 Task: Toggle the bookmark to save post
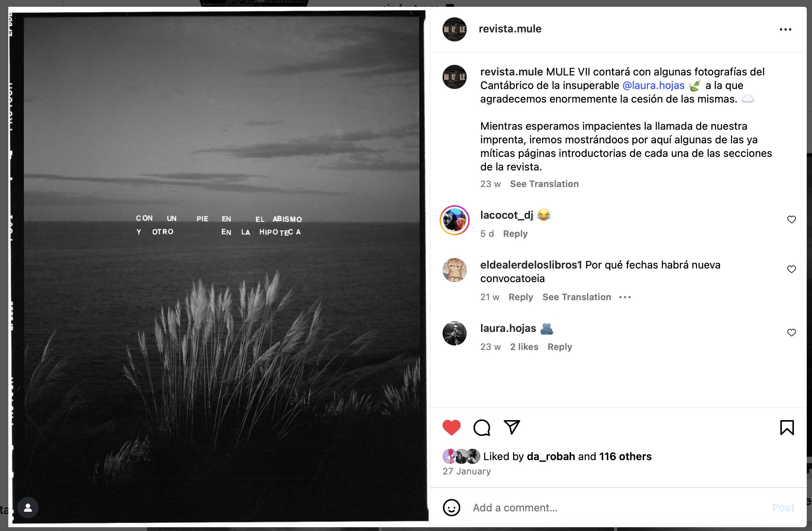point(787,428)
